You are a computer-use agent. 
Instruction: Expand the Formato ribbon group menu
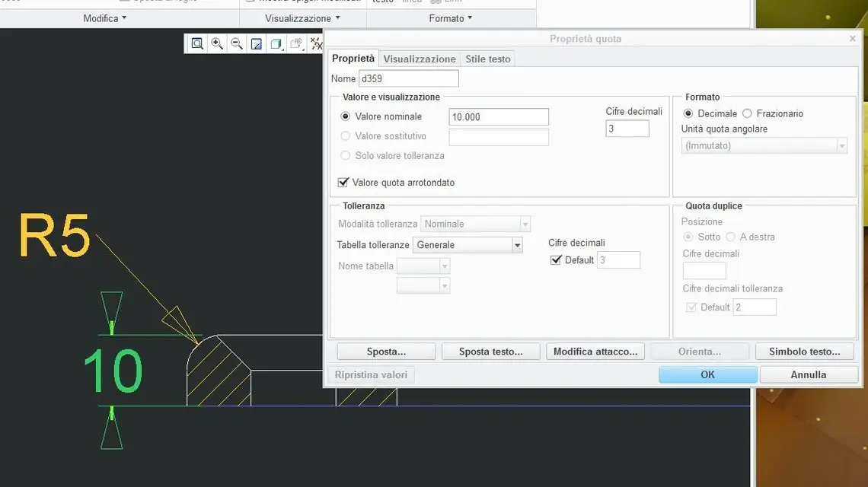451,18
